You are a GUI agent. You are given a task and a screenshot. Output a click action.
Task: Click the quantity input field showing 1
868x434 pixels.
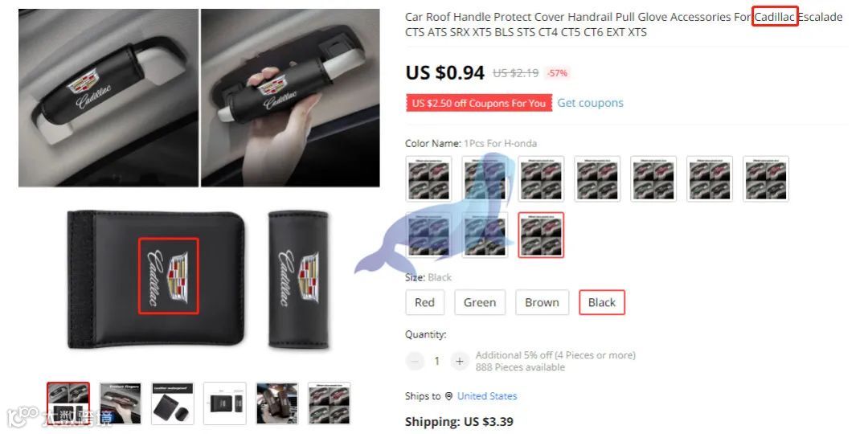point(436,362)
